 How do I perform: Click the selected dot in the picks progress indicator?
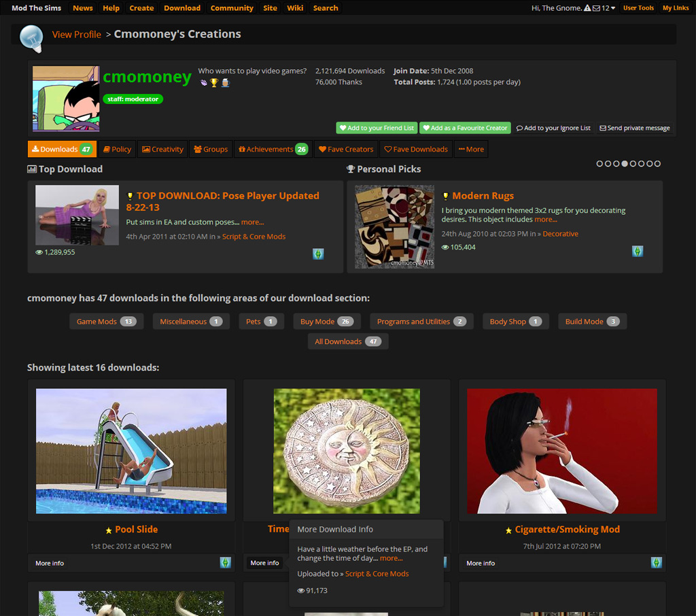pyautogui.click(x=625, y=164)
